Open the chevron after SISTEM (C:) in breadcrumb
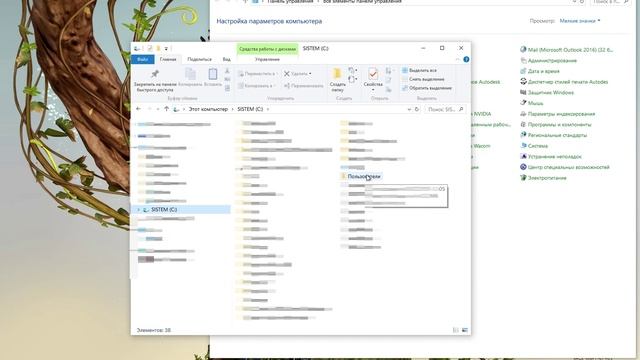640x360 pixels. coord(268,109)
